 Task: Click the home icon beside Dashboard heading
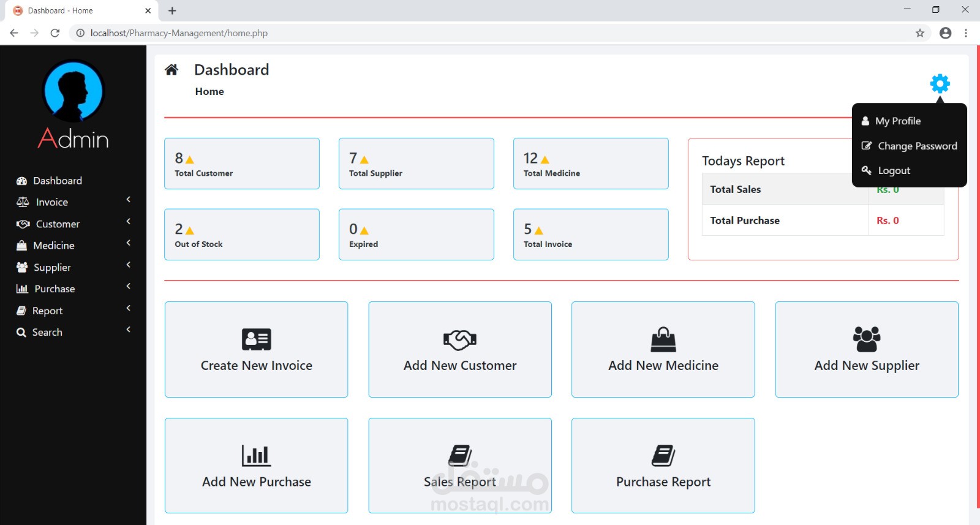click(171, 70)
